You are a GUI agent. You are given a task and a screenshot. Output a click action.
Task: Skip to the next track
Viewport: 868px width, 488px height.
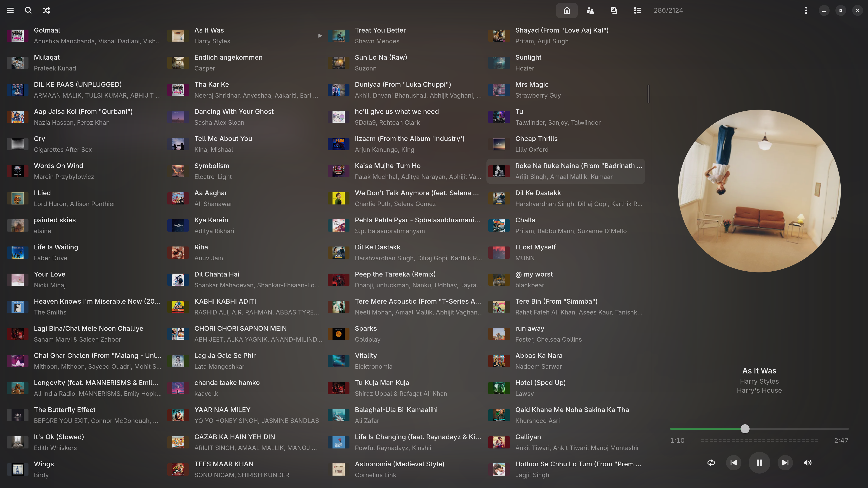tap(785, 463)
